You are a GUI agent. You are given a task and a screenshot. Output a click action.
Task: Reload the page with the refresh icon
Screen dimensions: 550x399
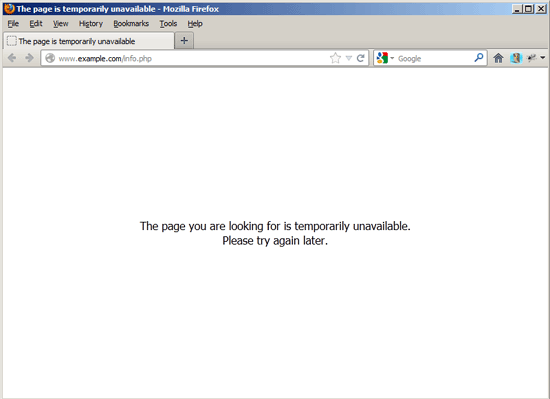click(360, 58)
